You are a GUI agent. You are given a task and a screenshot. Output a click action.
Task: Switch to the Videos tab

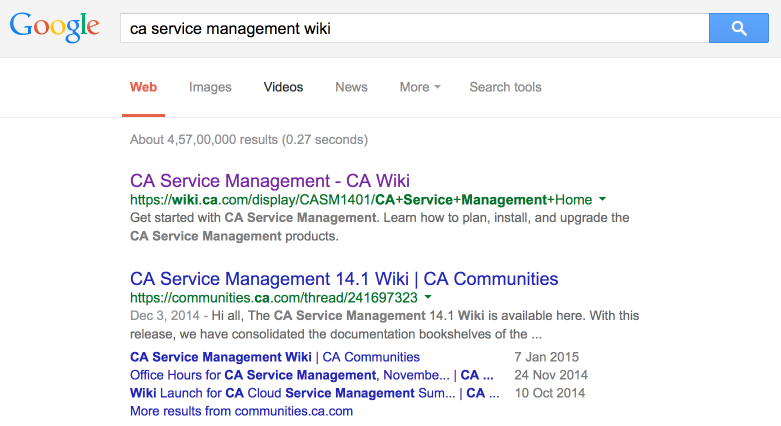[x=283, y=87]
